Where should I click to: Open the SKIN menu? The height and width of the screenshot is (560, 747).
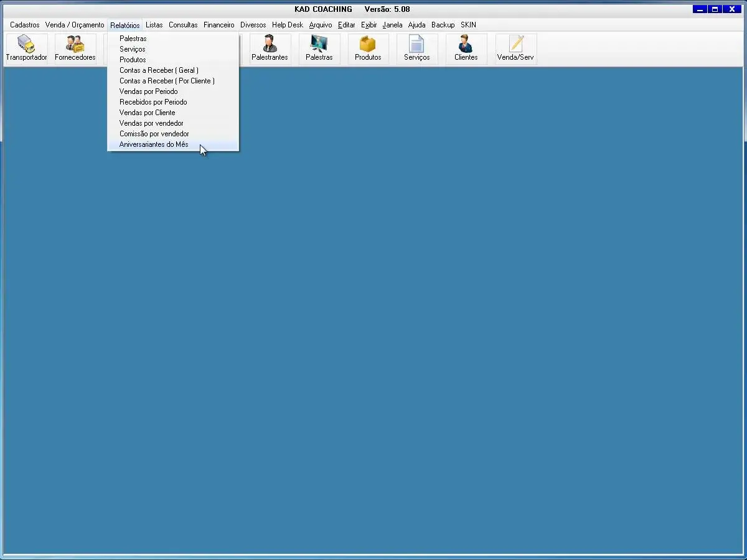tap(468, 25)
